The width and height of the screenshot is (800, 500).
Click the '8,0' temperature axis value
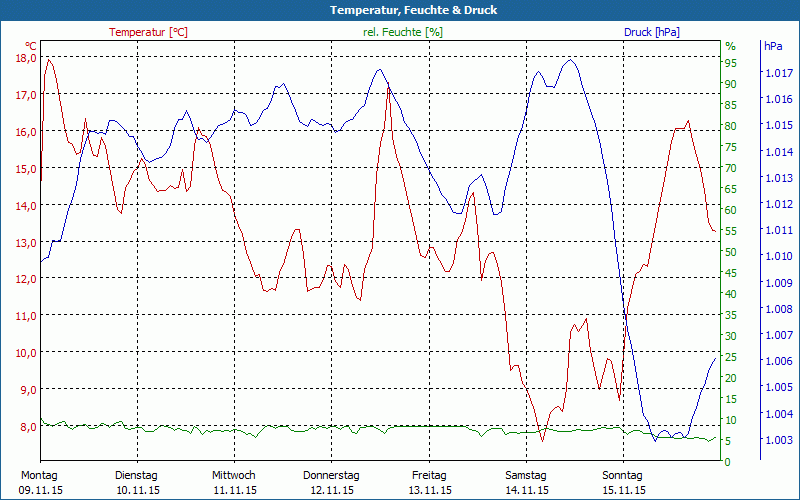(x=29, y=427)
